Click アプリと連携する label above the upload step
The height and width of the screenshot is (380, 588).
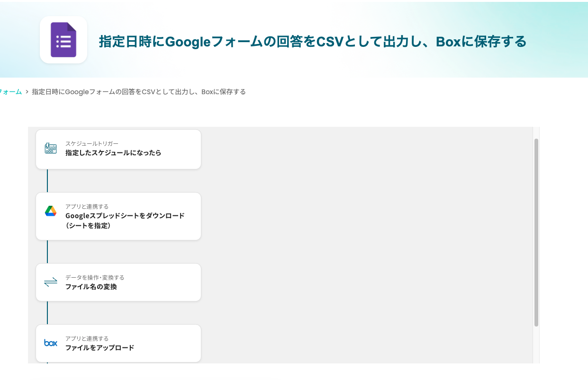coord(87,338)
